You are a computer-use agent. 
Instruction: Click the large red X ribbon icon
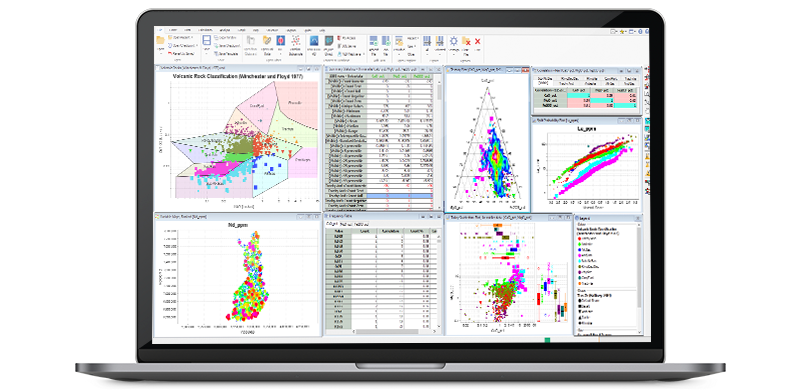point(478,41)
